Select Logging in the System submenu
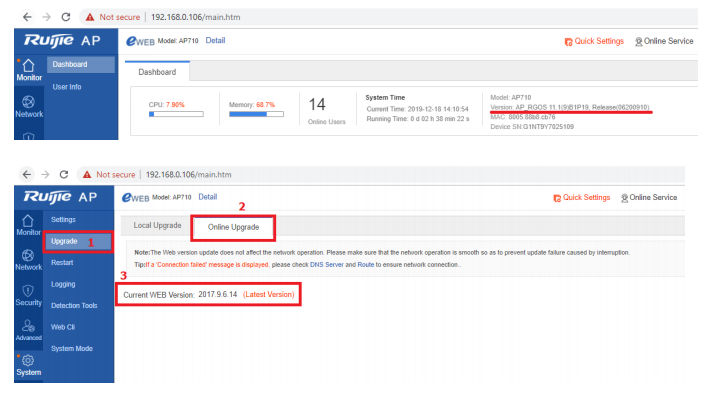Screen dimensions: 712x393 click(63, 284)
